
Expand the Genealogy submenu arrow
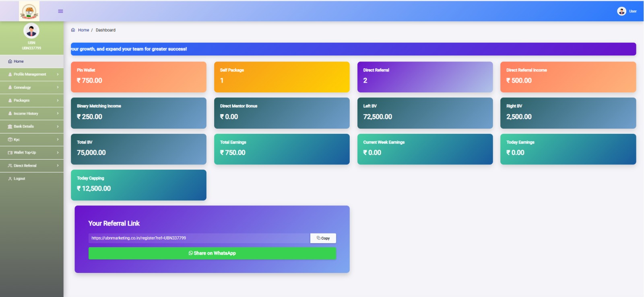pos(58,87)
